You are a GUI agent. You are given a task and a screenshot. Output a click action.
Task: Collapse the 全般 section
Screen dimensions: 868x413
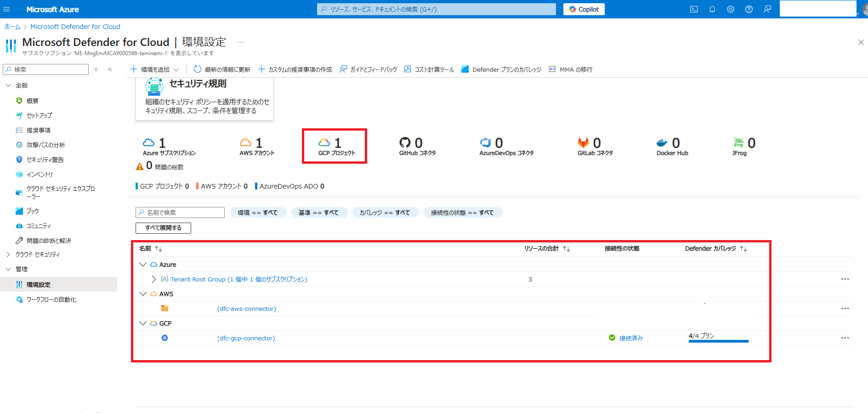[x=8, y=85]
